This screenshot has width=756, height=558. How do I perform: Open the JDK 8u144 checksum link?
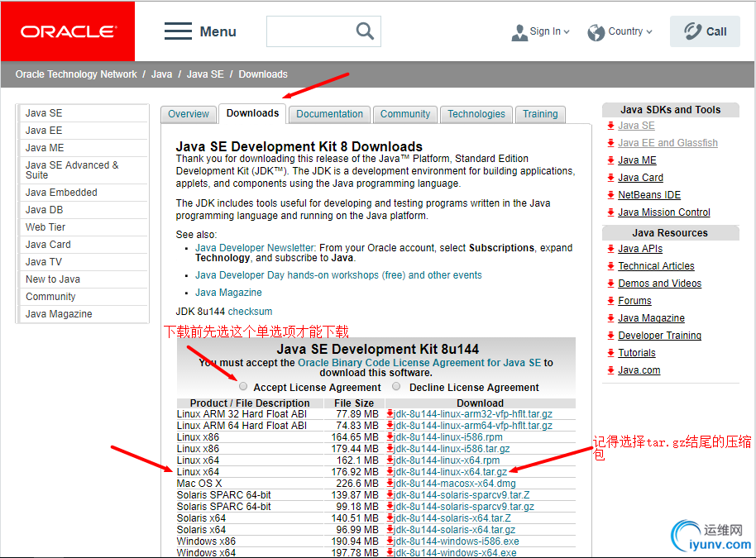(x=251, y=312)
